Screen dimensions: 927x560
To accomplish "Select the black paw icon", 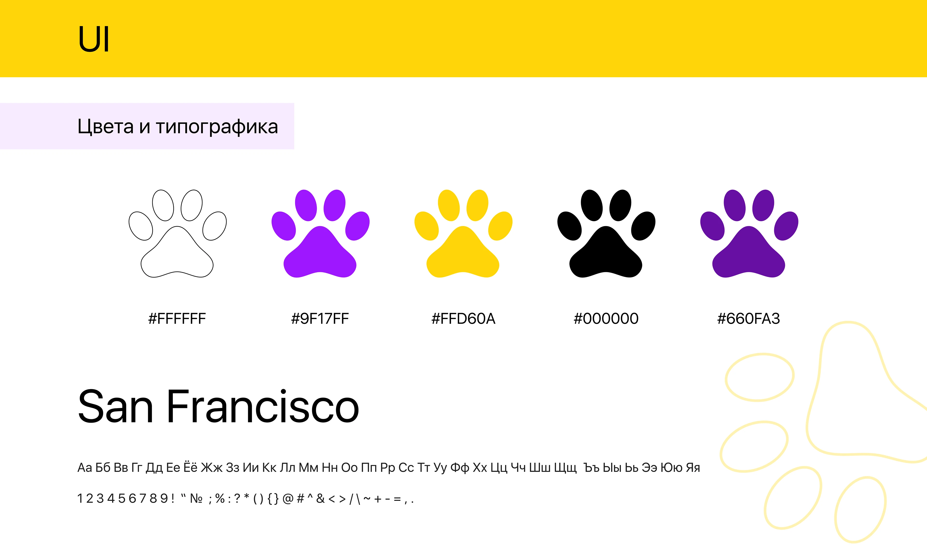I will coord(606,252).
